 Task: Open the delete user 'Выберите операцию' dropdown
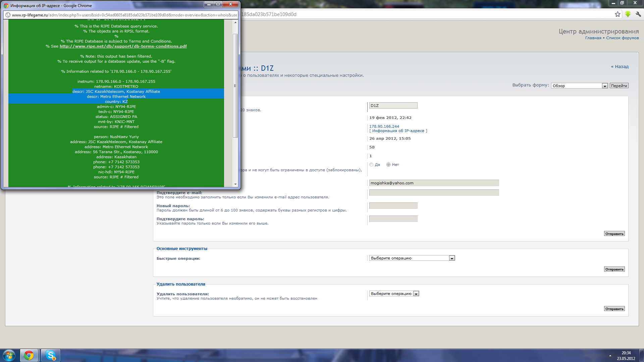click(x=394, y=294)
